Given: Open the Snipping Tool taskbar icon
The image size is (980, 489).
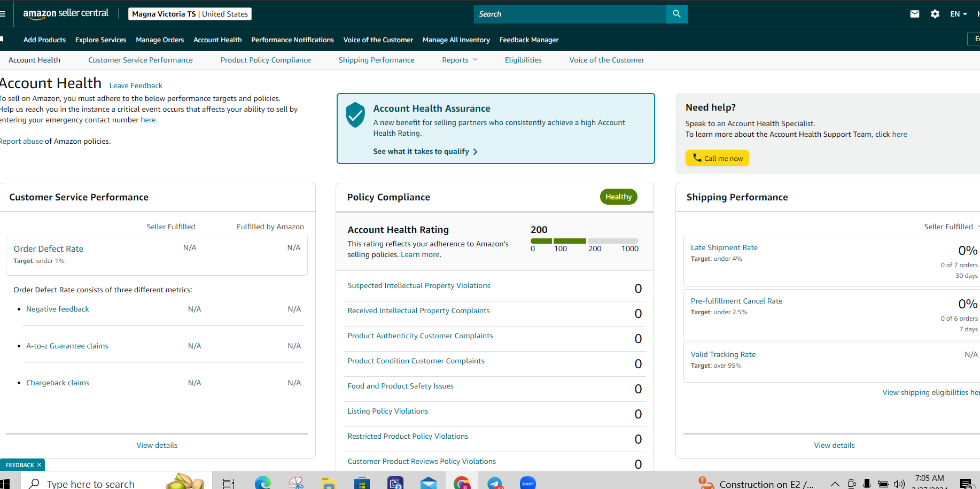Looking at the screenshot, I should pyautogui.click(x=296, y=483).
